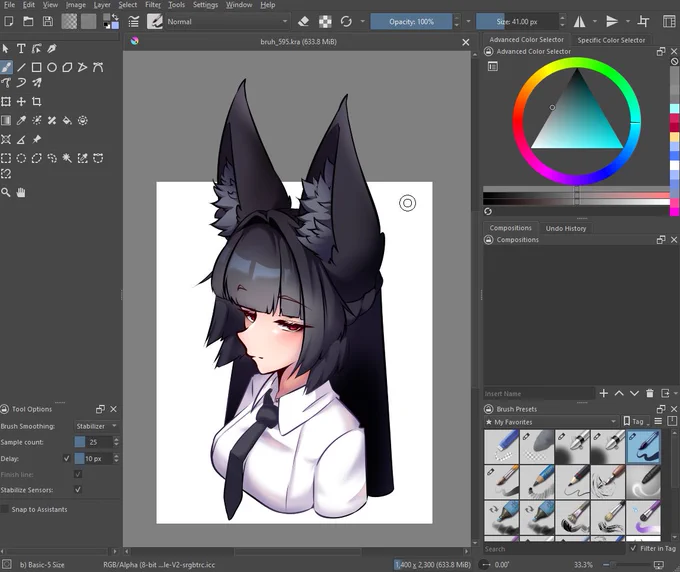Open the Normal blending mode dropdown
680x572 pixels.
[227, 22]
